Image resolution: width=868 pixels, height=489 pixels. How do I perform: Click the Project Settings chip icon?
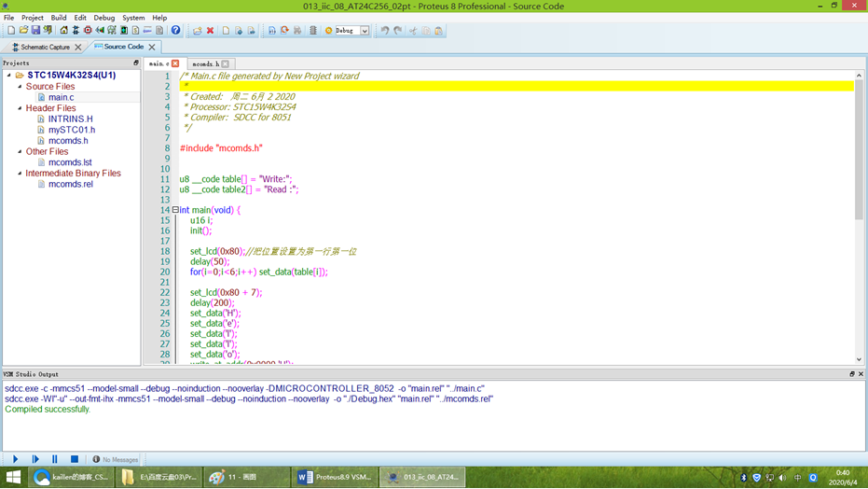click(x=313, y=31)
